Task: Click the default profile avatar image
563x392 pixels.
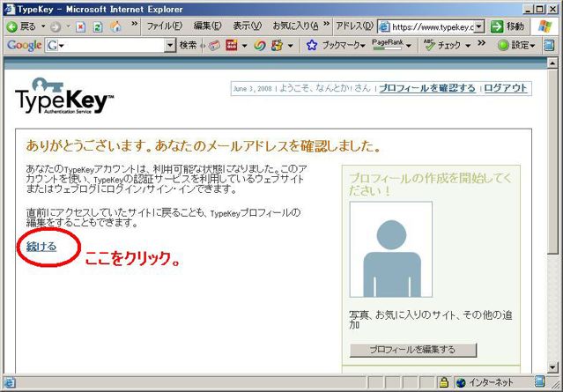Action: pos(391,249)
